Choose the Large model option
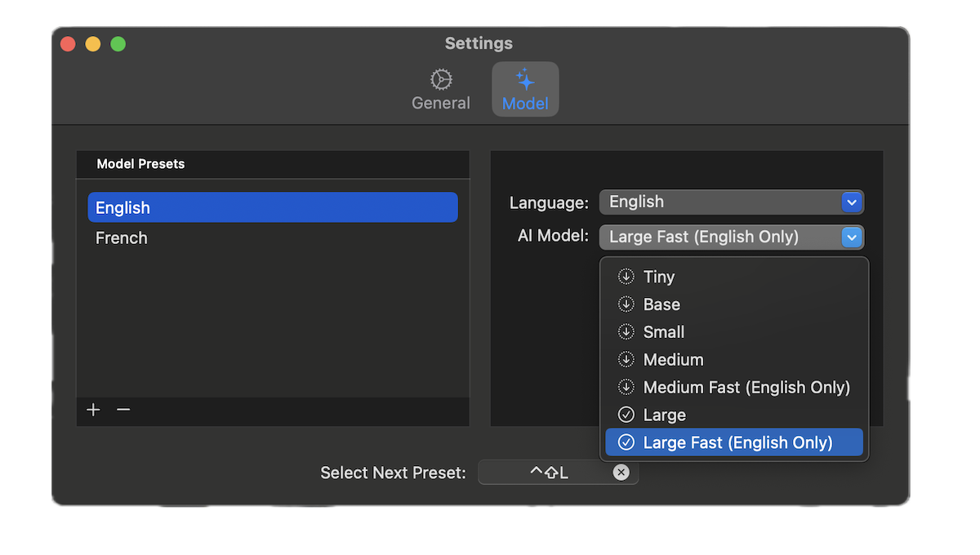 (734, 415)
